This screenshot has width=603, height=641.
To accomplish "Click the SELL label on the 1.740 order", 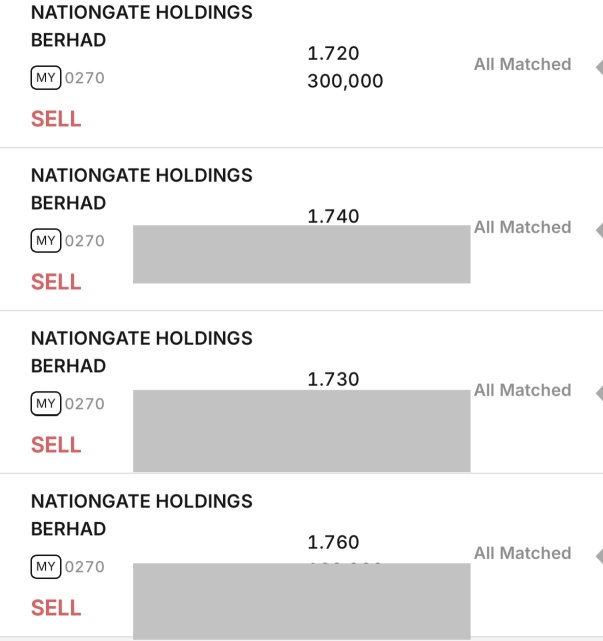I will click(x=56, y=282).
